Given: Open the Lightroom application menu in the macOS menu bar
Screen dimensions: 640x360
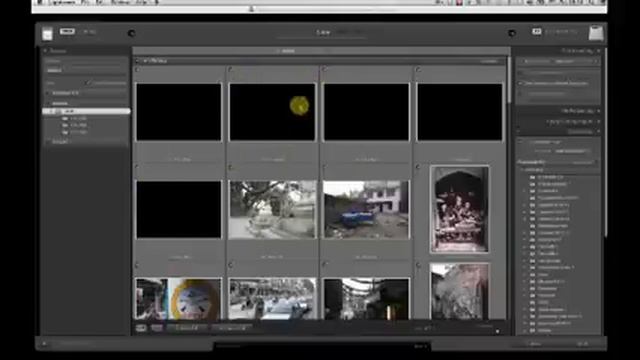Looking at the screenshot, I should point(62,2).
